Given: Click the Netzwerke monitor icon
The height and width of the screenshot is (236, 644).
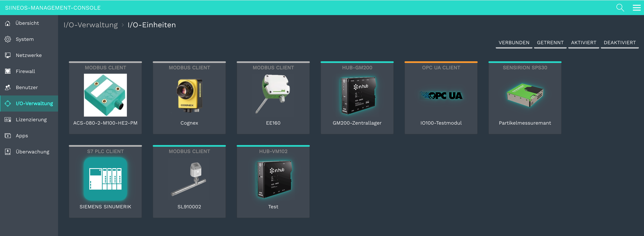Looking at the screenshot, I should tap(8, 55).
